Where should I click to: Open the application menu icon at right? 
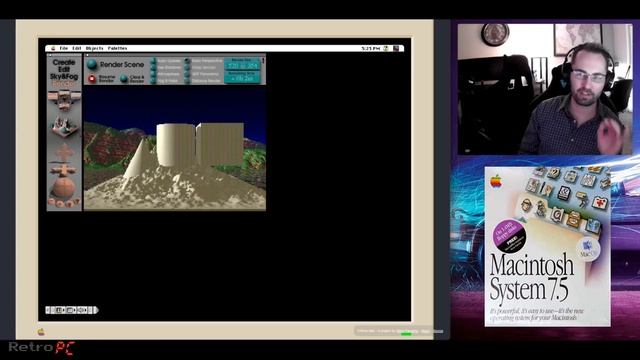(396, 48)
